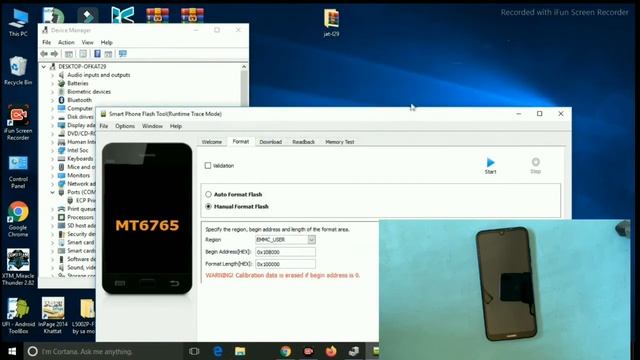Expand the Print queues node
Screen dimensions: 640x360
52,209
